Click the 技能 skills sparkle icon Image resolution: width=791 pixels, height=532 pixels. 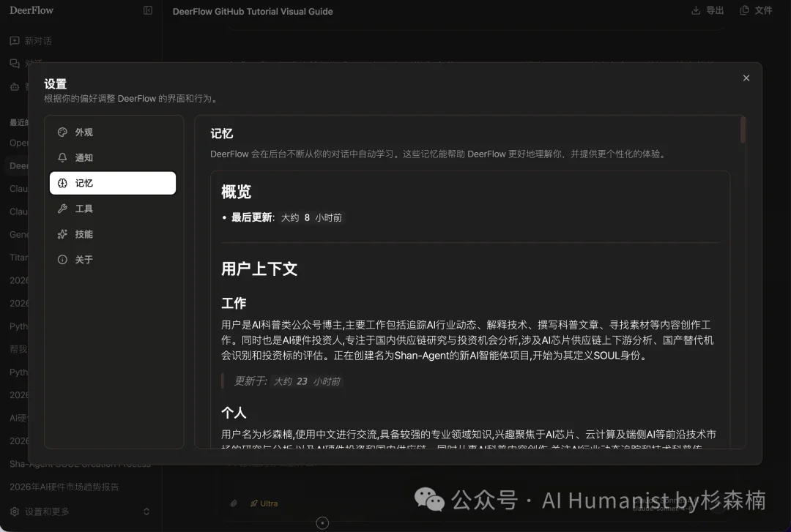click(63, 233)
